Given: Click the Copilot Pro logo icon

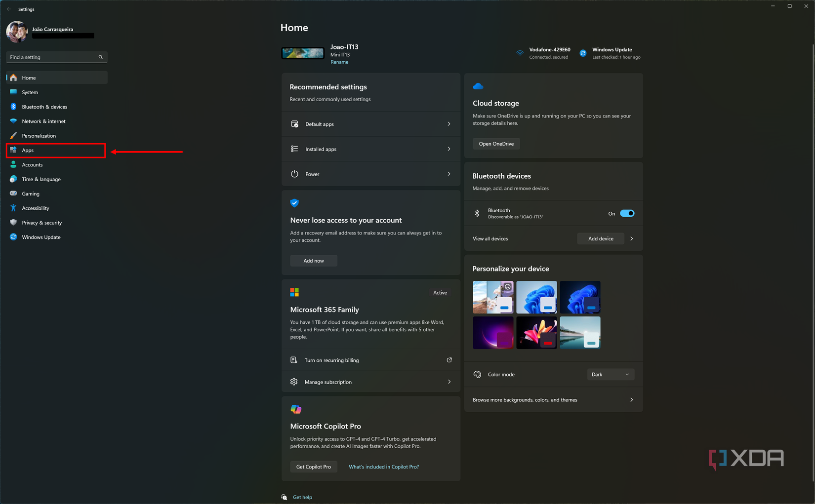Looking at the screenshot, I should [296, 409].
